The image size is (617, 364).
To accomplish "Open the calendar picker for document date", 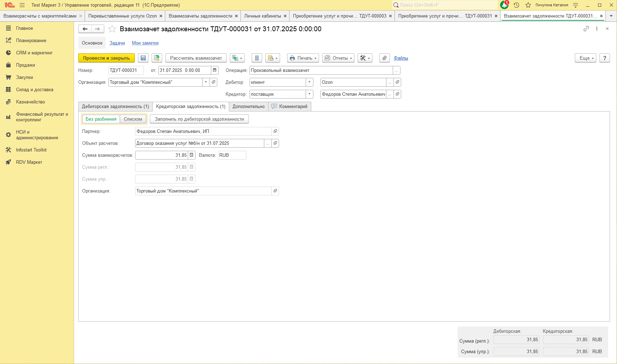I will pyautogui.click(x=215, y=70).
